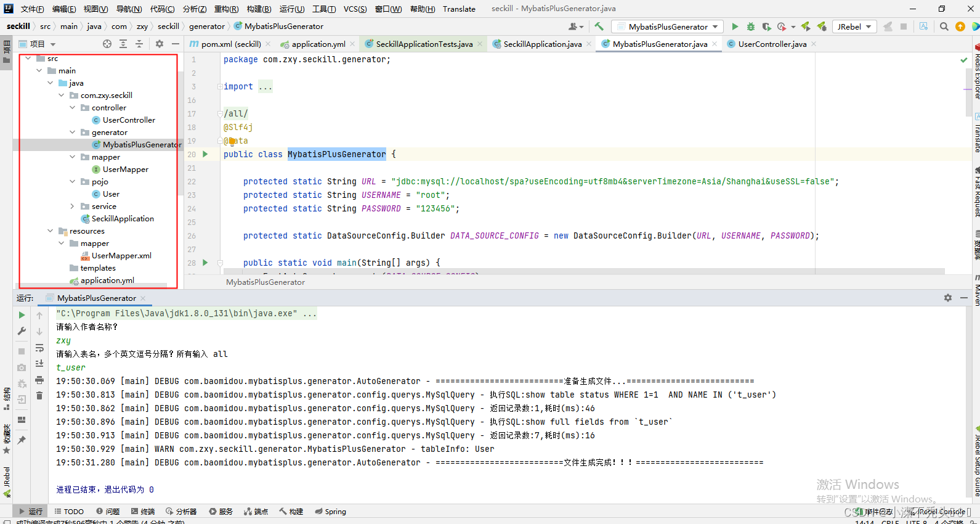Open the project panel gear options
980x524 pixels.
pos(160,44)
